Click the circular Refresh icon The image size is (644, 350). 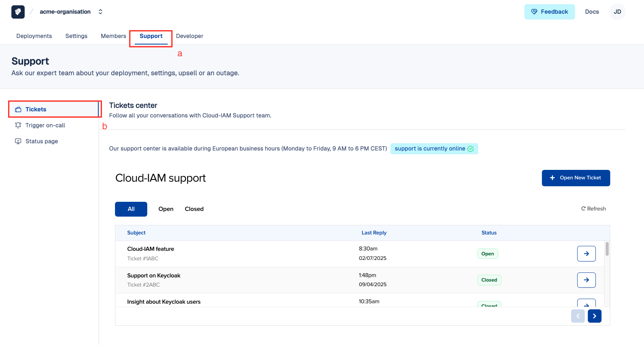tap(583, 209)
